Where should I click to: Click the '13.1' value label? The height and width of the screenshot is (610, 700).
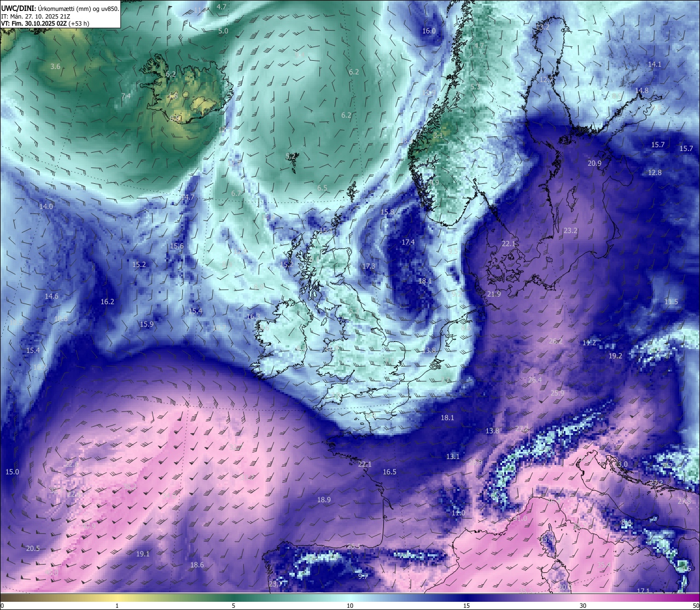click(x=453, y=456)
